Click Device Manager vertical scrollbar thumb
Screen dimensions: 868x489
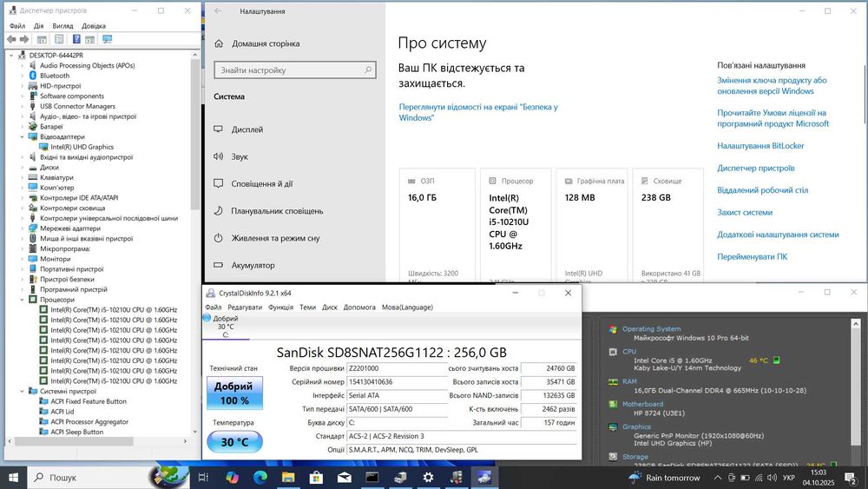coord(194,133)
